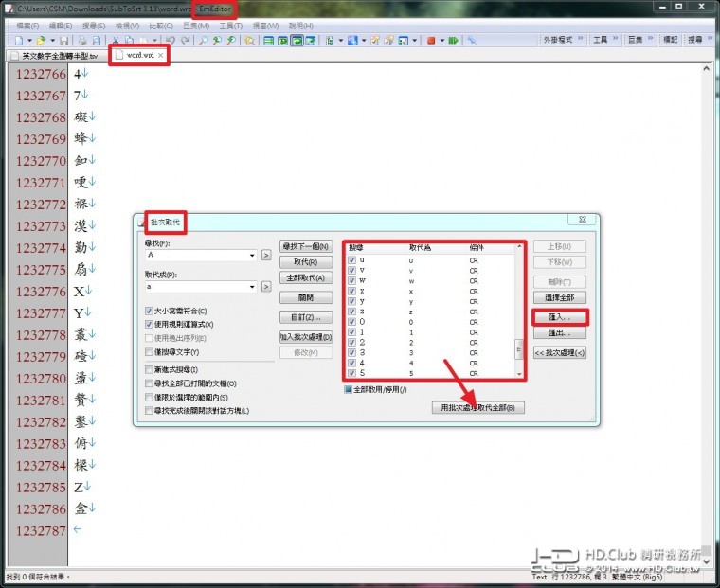Click the New file toolbar icon
Screen dimensions: 720x588
pos(19,41)
